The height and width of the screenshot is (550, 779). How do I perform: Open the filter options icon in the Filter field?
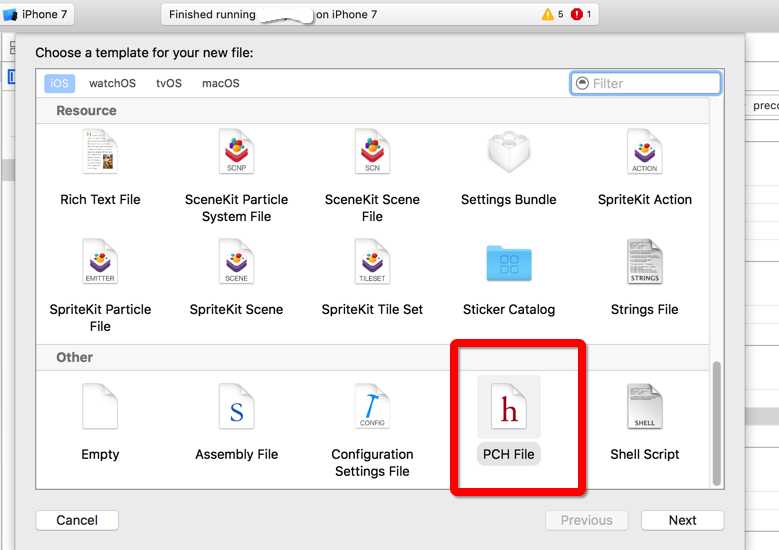pyautogui.click(x=582, y=83)
